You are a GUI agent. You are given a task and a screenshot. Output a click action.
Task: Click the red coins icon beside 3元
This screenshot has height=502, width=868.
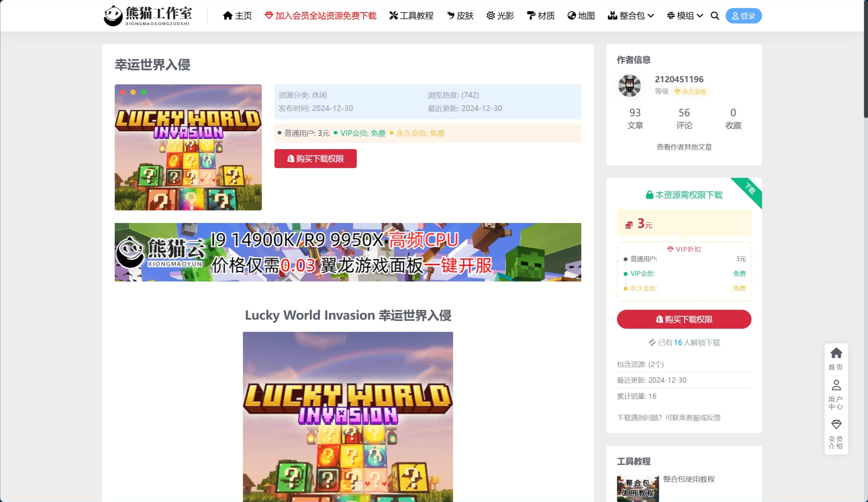629,225
